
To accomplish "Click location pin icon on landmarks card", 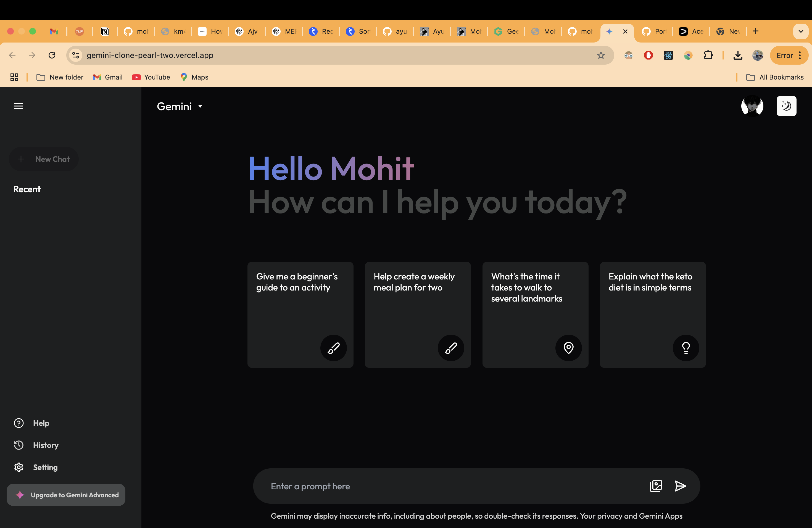I will [x=568, y=348].
